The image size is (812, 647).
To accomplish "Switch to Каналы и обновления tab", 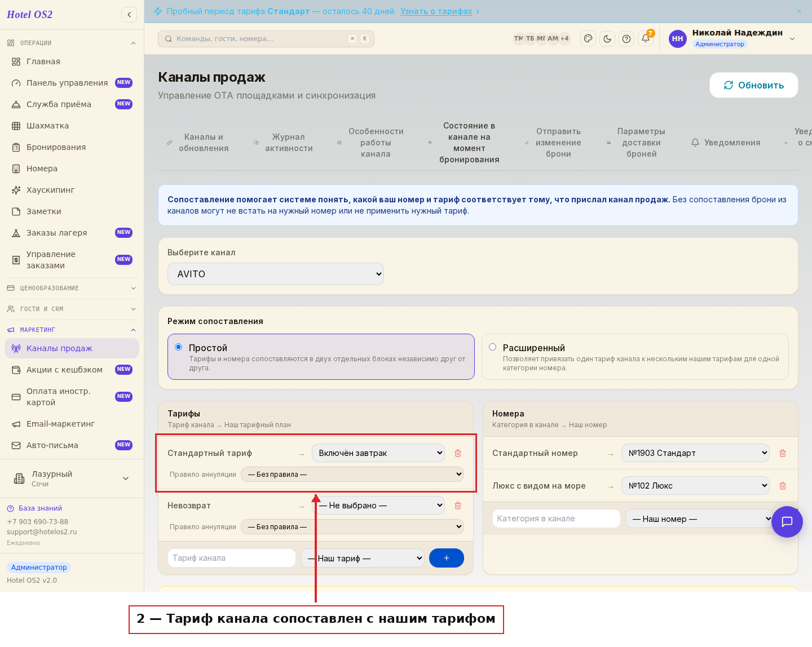I will tap(198, 143).
